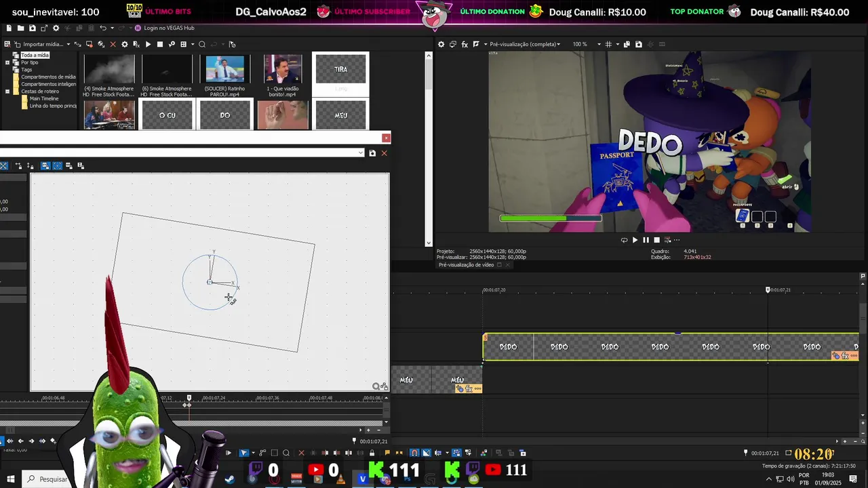The image size is (868, 488).
Task: Show hidden system tray icons
Action: point(769,479)
